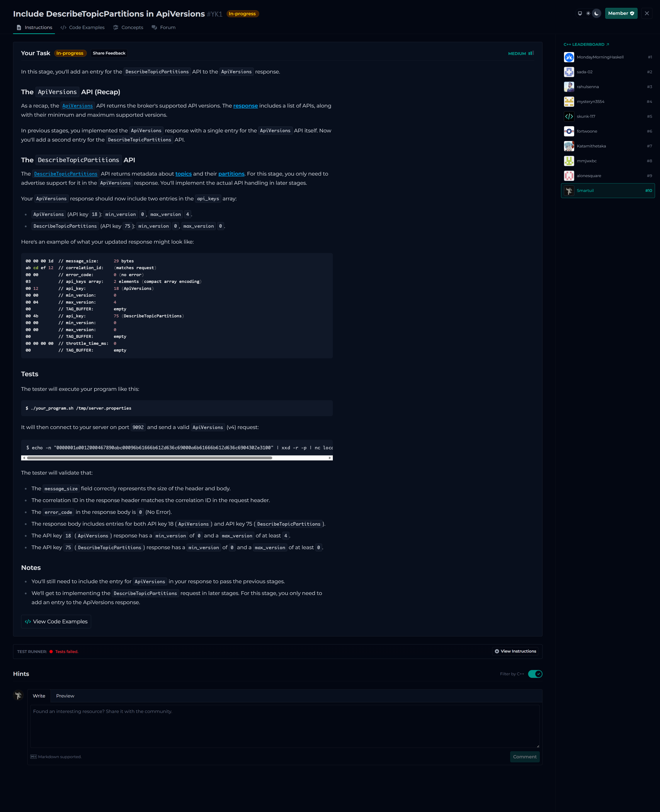This screenshot has width=660, height=812.
Task: Select the system theme monitor icon
Action: pos(580,13)
